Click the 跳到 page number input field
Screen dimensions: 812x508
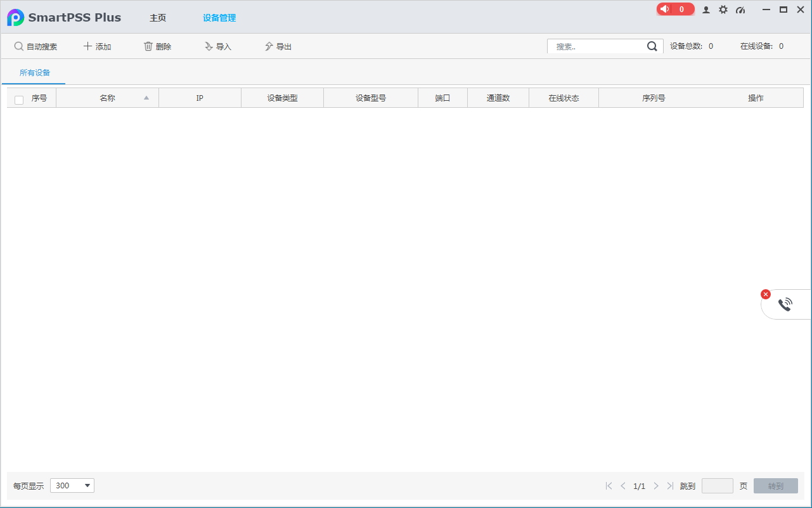pyautogui.click(x=717, y=486)
